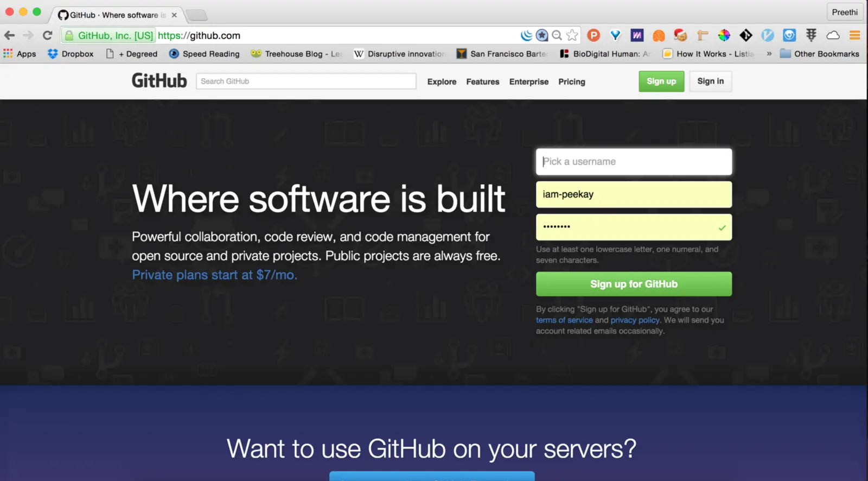Open the San Francisco Barter bookmark
This screenshot has height=481, width=868.
point(502,54)
